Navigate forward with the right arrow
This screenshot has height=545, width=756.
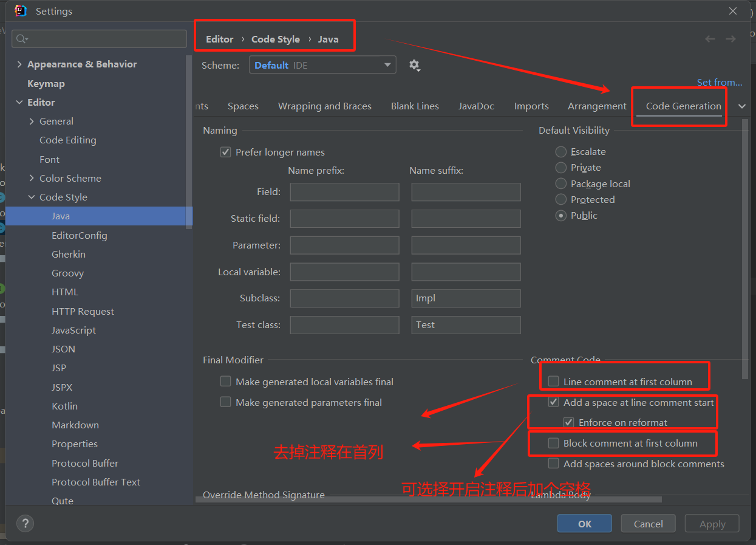(730, 39)
